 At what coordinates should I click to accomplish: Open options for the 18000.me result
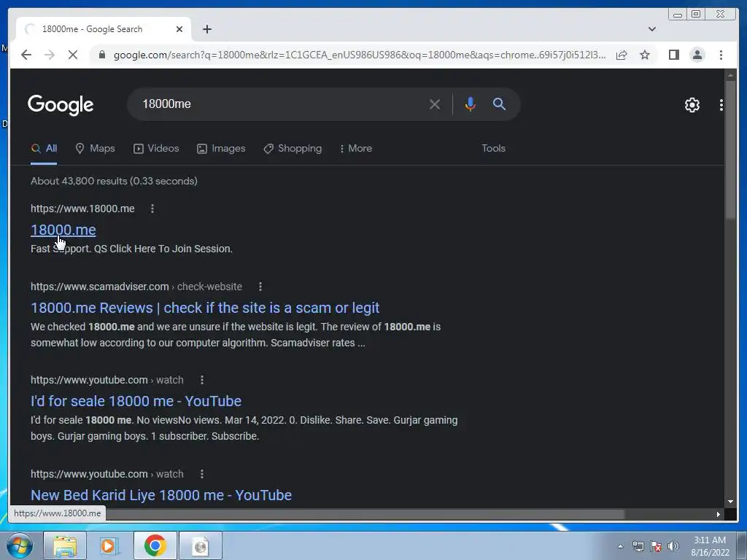point(152,209)
